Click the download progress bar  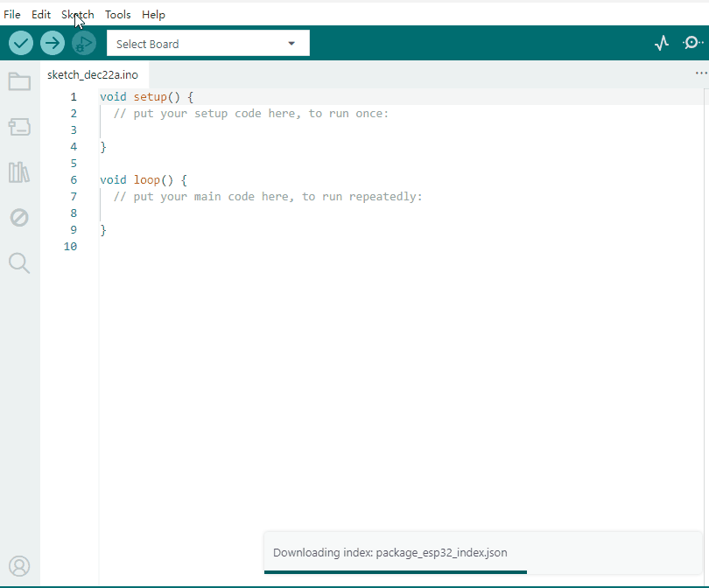(396, 572)
